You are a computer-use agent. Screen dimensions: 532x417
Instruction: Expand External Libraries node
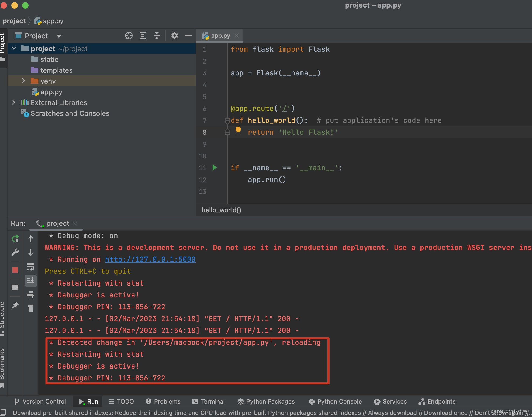pos(13,102)
